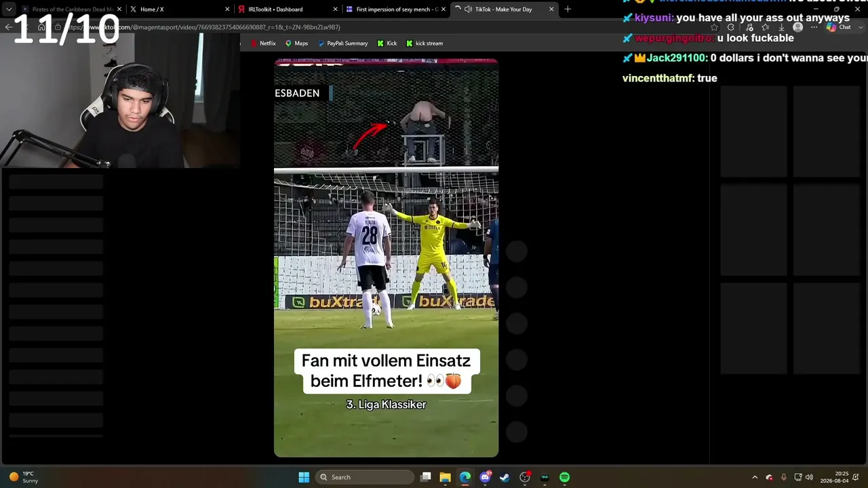This screenshot has width=868, height=488.
Task: Open the PayPal: Summary bookmark
Action: coord(342,43)
